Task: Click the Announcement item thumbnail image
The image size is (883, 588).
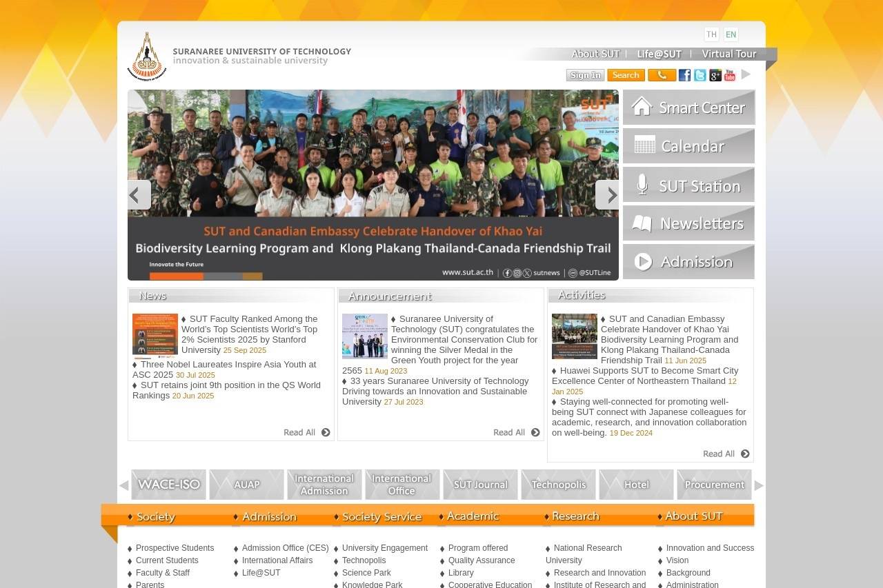Action: click(365, 336)
